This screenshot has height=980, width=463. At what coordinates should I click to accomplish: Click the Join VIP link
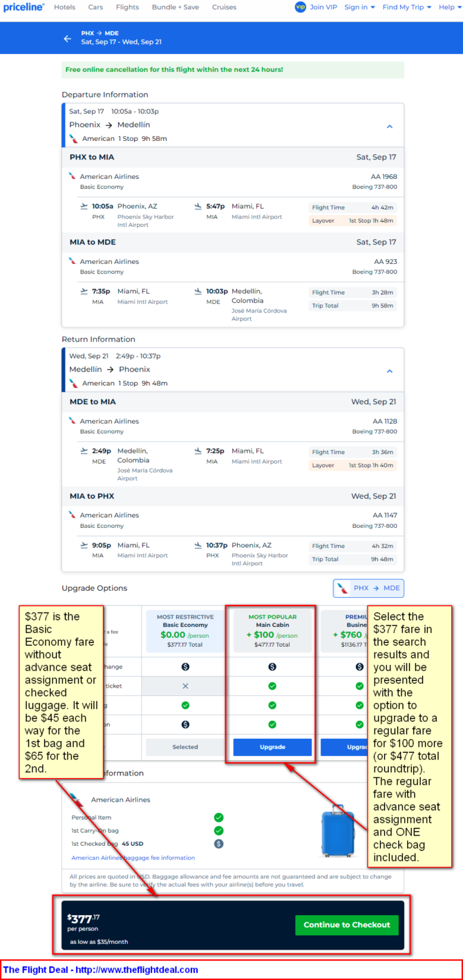(x=323, y=7)
